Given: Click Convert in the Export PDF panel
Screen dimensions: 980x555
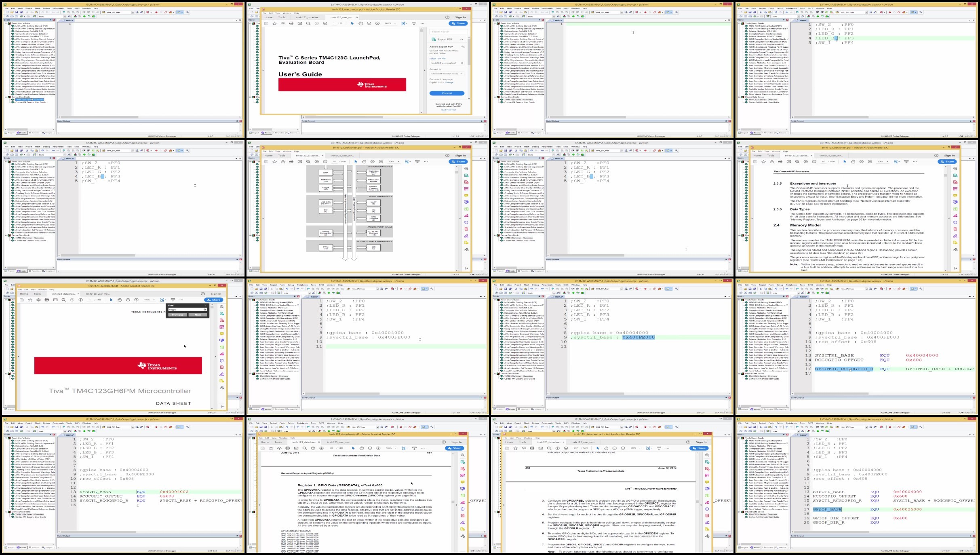Looking at the screenshot, I should pos(447,93).
